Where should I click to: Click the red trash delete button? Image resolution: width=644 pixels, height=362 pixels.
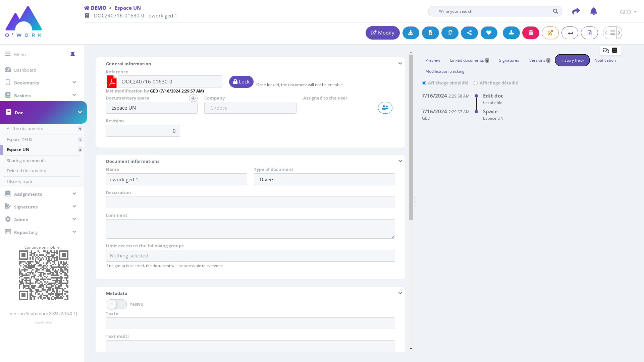531,33
